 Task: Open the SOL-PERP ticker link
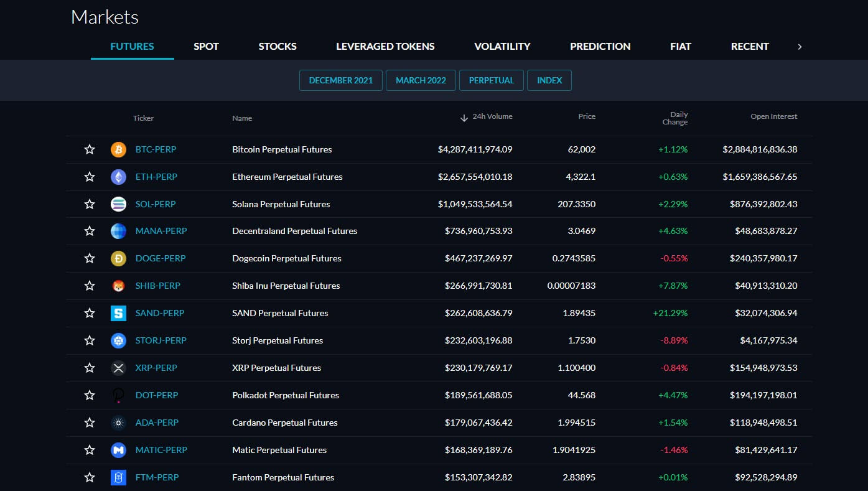click(156, 204)
